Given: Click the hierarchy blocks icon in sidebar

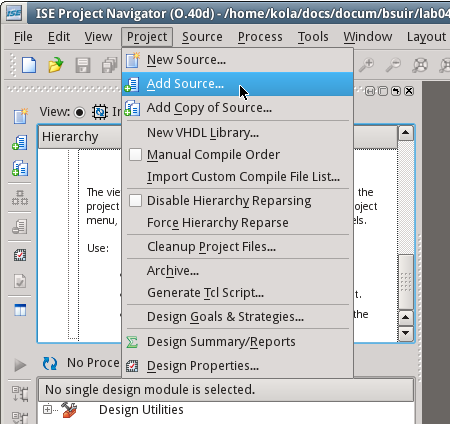Looking at the screenshot, I should (x=20, y=197).
